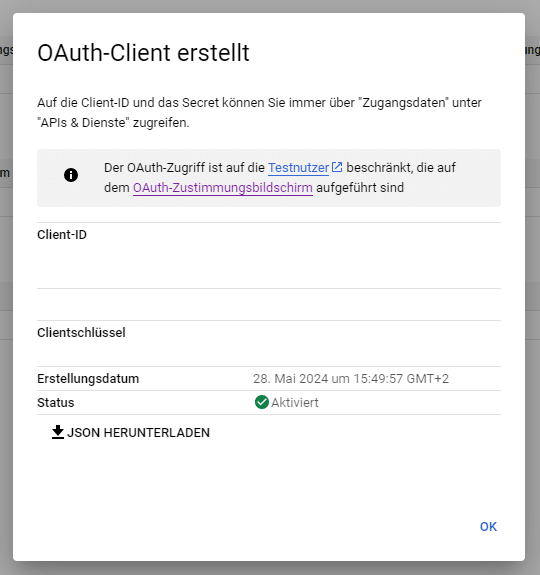Click the Client-ID label
Image resolution: width=540 pixels, height=575 pixels.
[x=62, y=235]
